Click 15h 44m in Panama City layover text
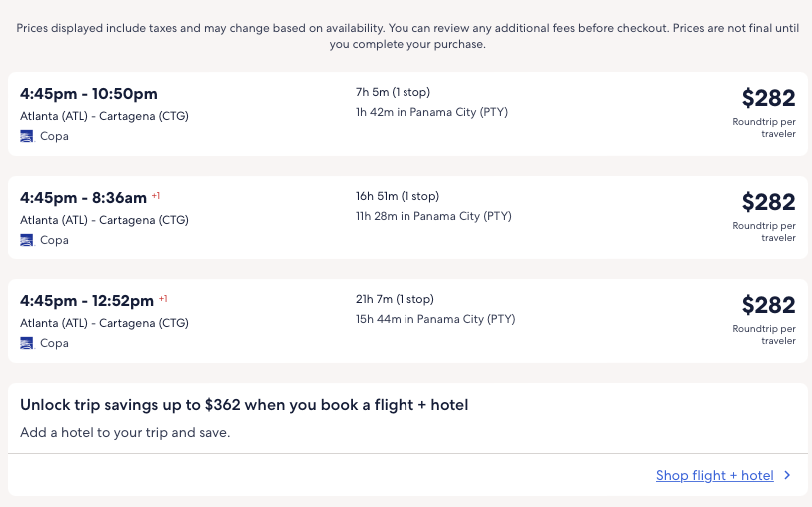The height and width of the screenshot is (507, 812). click(x=435, y=319)
